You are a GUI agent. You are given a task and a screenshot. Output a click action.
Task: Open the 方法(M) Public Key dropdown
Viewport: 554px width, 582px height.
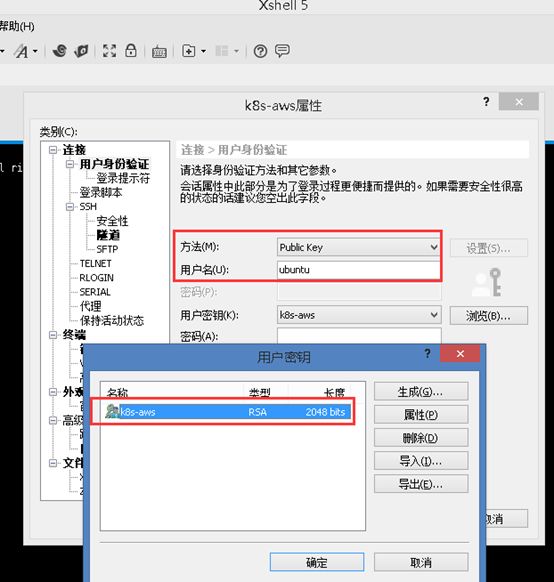coord(359,247)
